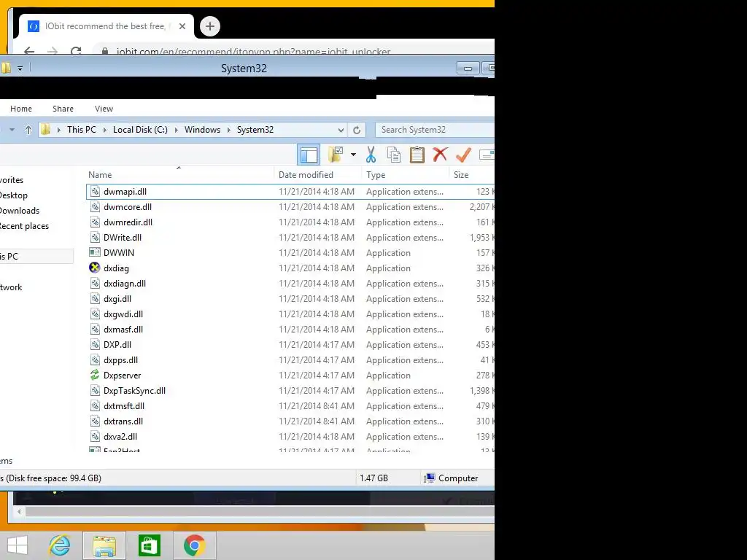Viewport: 747px width, 560px height.
Task: Expand the arrow after Windows breadcrumb
Action: 228,130
